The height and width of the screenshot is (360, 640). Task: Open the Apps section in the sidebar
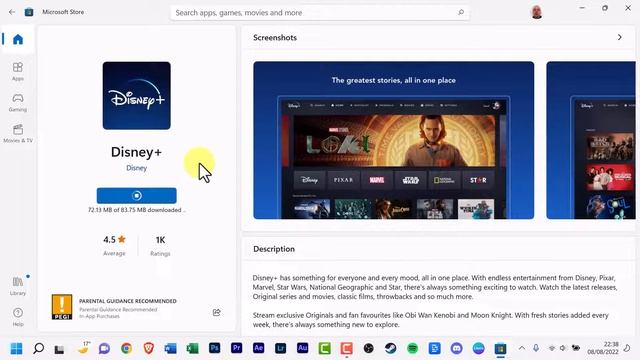click(18, 71)
